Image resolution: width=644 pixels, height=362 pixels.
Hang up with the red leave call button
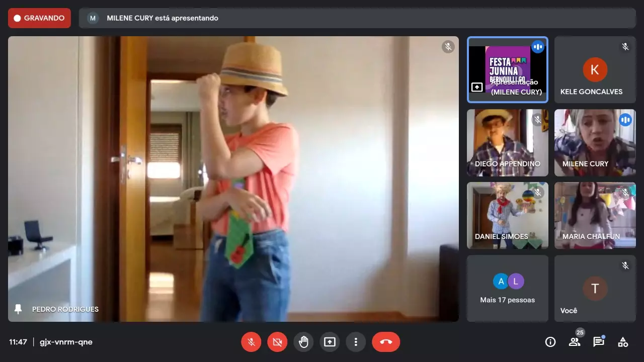pos(386,342)
